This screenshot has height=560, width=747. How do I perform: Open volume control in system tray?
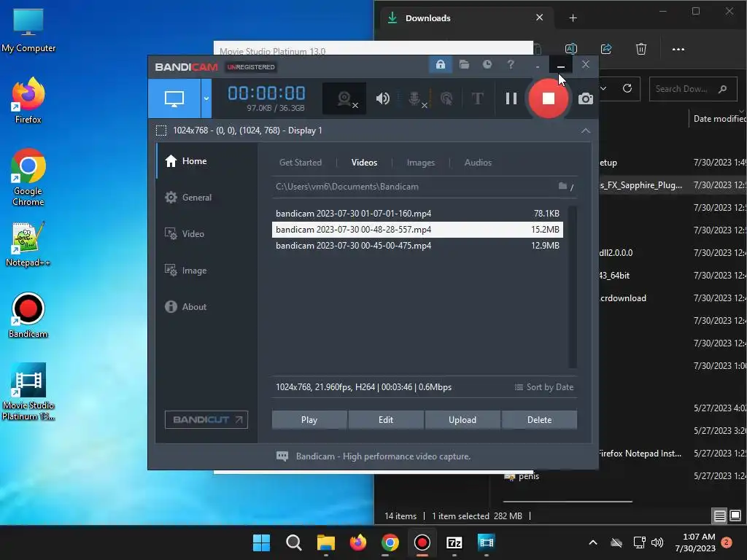pyautogui.click(x=657, y=542)
